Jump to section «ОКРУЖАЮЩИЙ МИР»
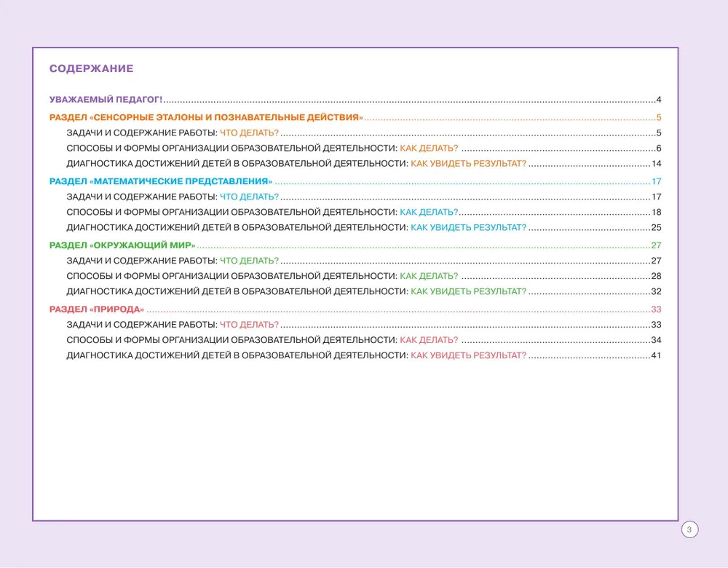Viewport: 728px width, 568px height. tap(122, 245)
